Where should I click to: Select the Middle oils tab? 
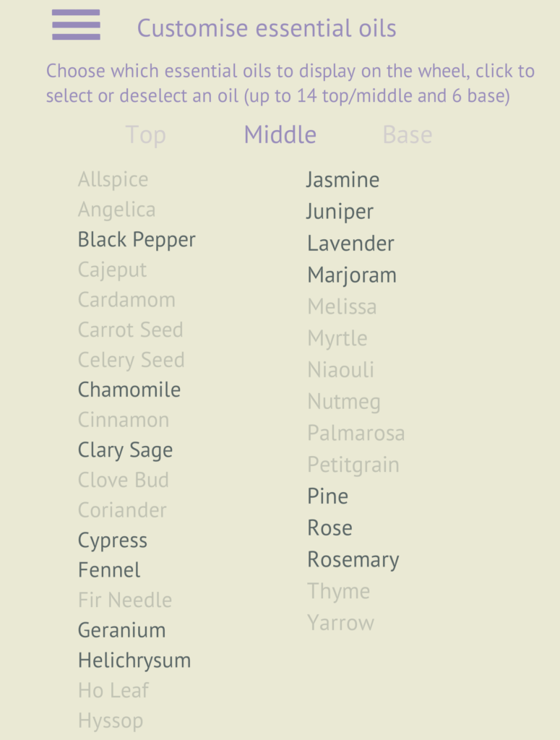point(280,134)
